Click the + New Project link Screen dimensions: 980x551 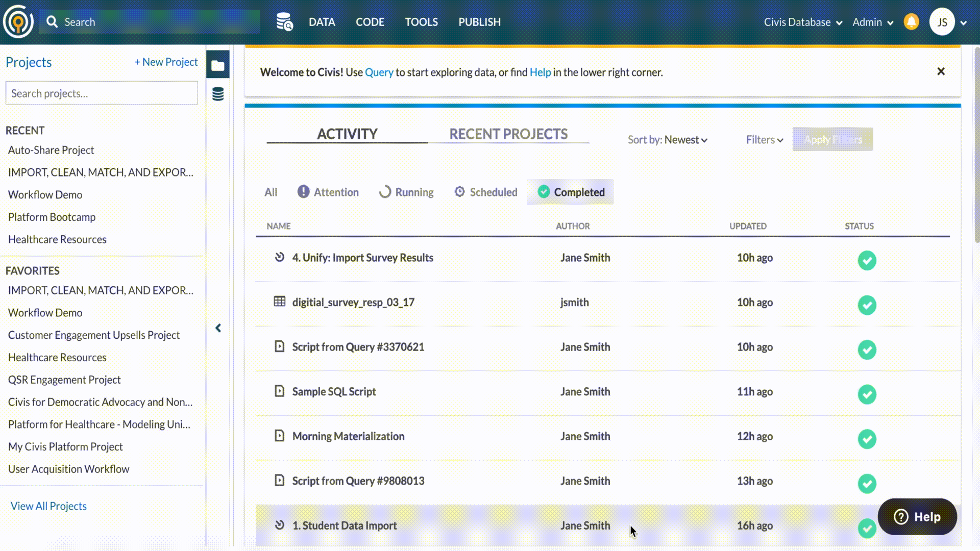166,62
